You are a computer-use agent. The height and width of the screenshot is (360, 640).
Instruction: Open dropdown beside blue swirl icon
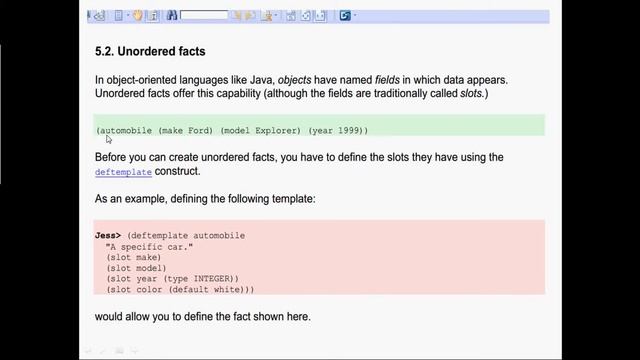(x=355, y=16)
